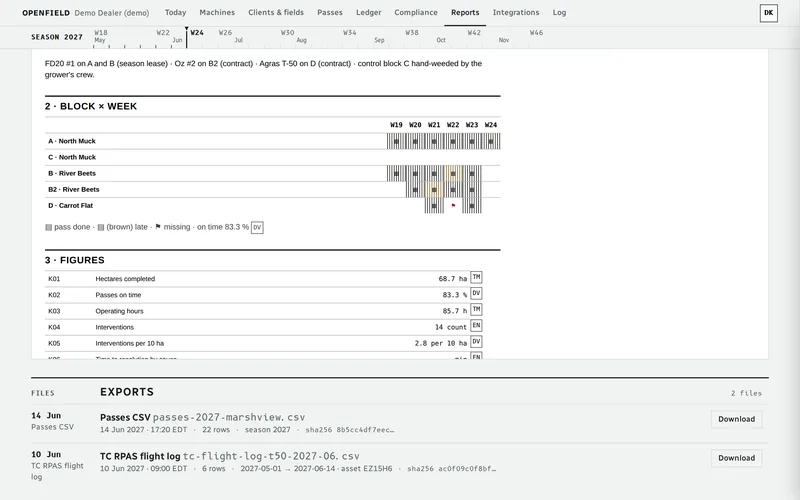The height and width of the screenshot is (500, 800).
Task: Click the K01 Hectares completed label
Action: 125,279
